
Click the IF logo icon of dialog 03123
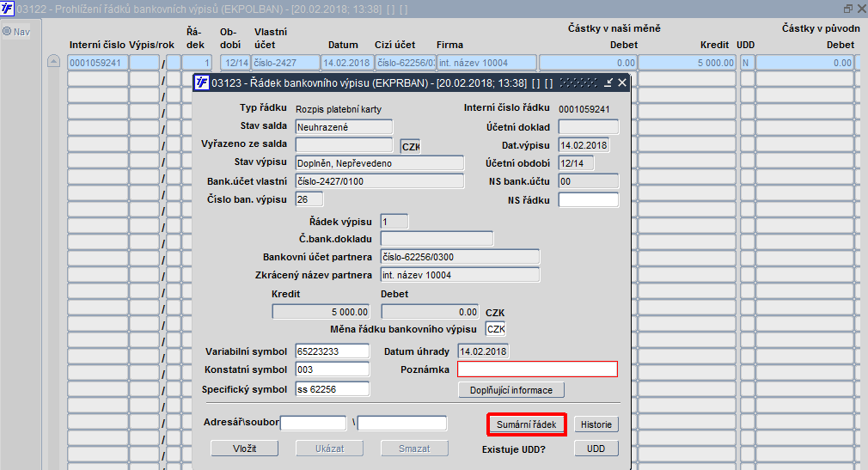(x=202, y=83)
